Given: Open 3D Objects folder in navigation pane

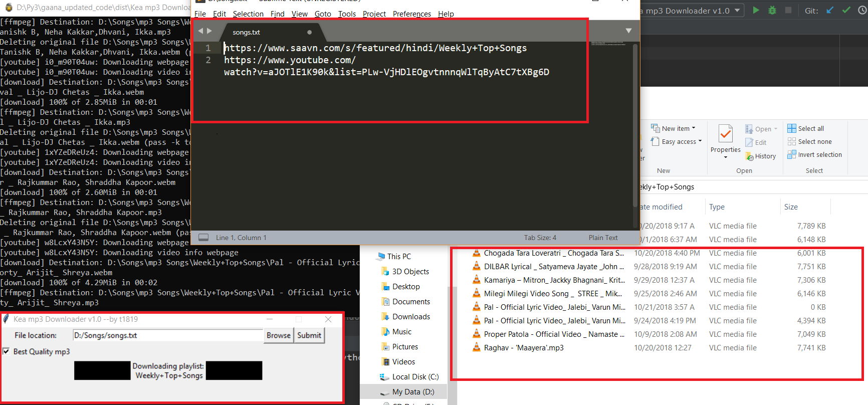Looking at the screenshot, I should pos(410,271).
